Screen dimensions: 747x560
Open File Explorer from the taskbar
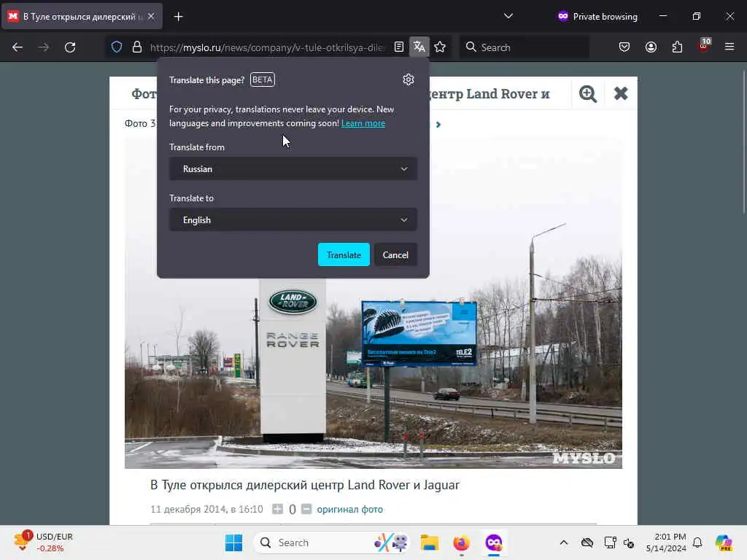click(429, 542)
